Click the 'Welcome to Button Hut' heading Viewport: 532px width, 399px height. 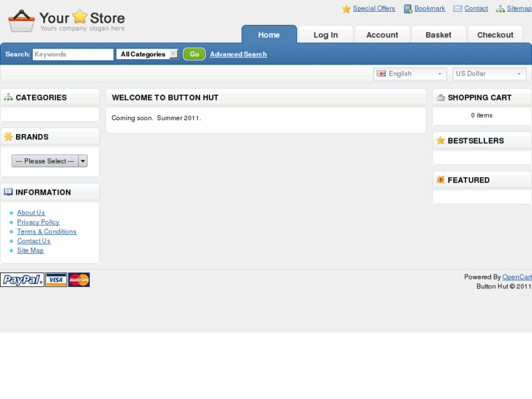click(x=165, y=97)
